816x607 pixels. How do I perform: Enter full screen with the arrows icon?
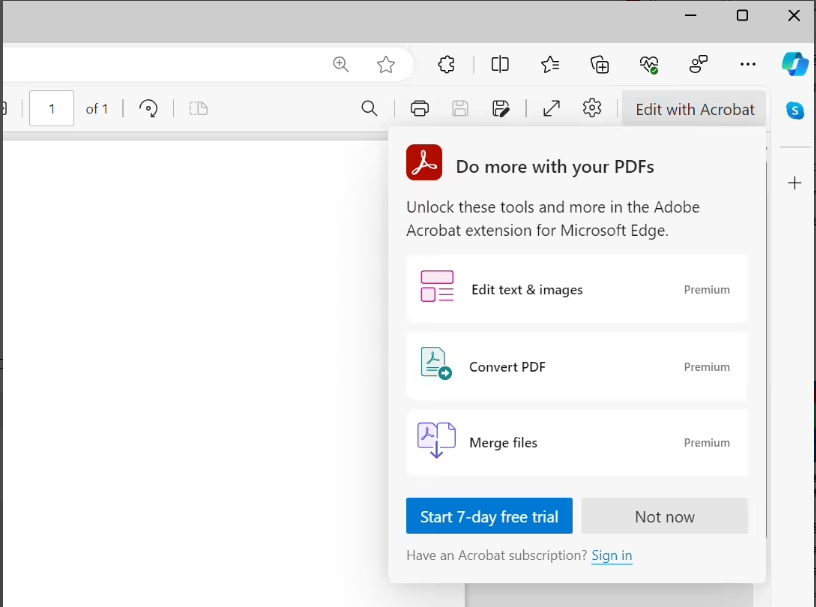click(552, 108)
